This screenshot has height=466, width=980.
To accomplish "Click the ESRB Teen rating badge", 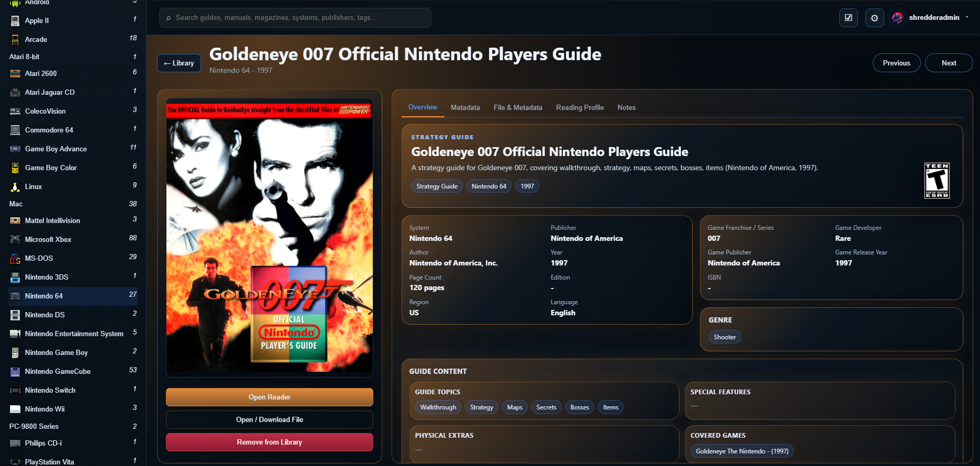I will [x=937, y=181].
